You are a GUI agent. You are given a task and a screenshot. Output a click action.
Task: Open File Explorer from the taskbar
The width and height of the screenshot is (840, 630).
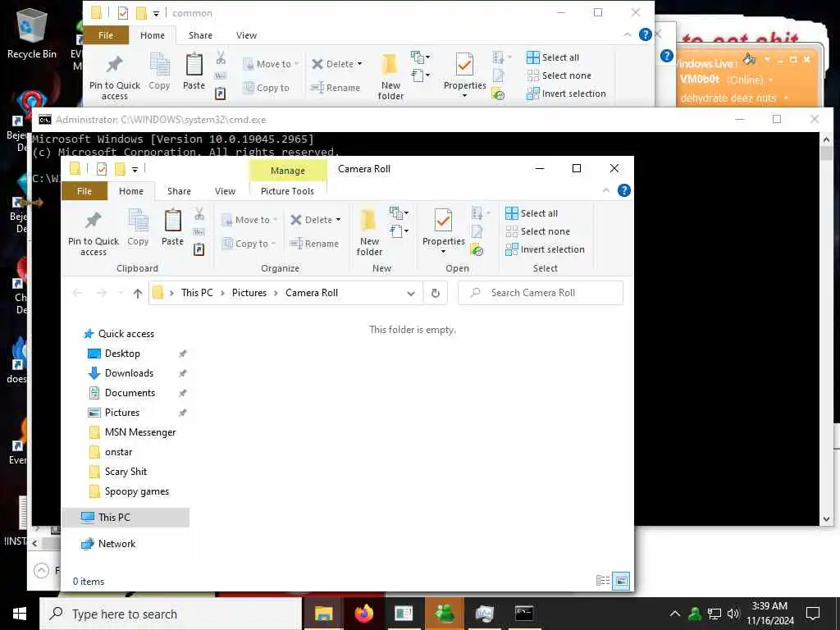click(x=323, y=614)
